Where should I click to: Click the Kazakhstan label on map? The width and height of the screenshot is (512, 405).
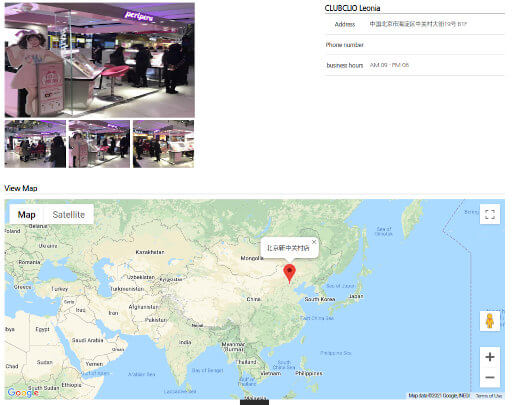click(150, 252)
